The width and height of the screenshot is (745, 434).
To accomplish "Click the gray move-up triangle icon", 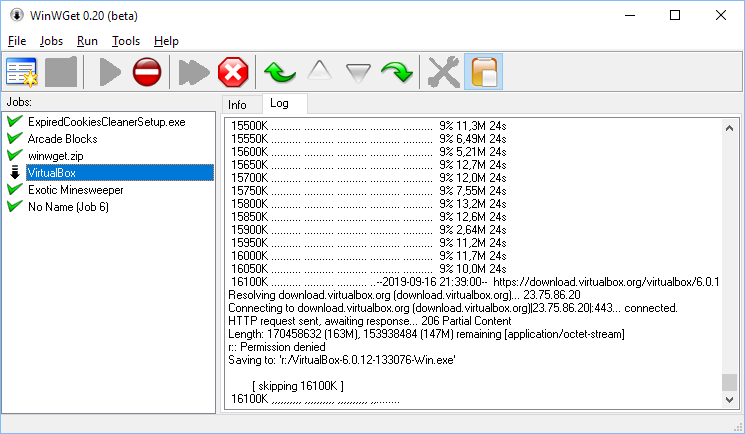I will 319,72.
